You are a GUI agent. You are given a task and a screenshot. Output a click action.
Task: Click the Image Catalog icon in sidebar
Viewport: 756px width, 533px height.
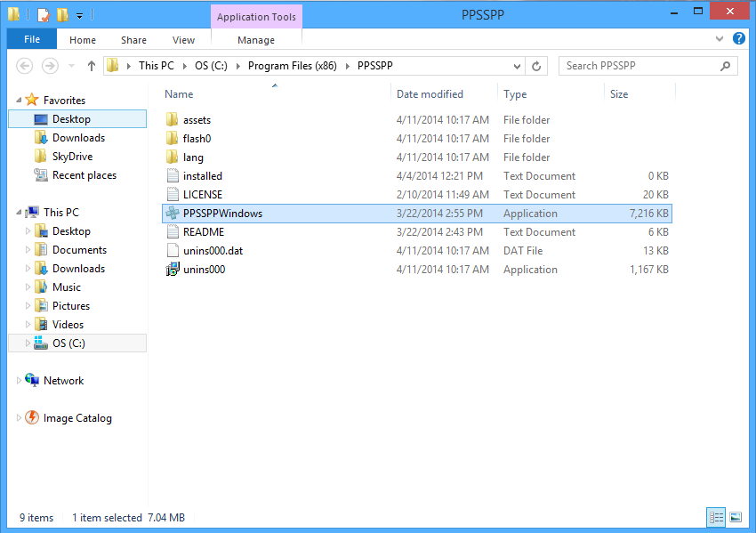[x=32, y=418]
